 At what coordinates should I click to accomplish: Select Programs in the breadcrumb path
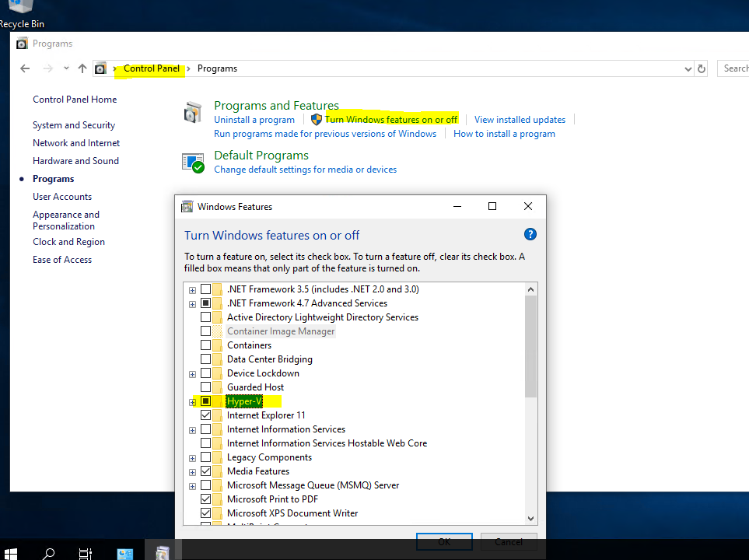pyautogui.click(x=217, y=68)
